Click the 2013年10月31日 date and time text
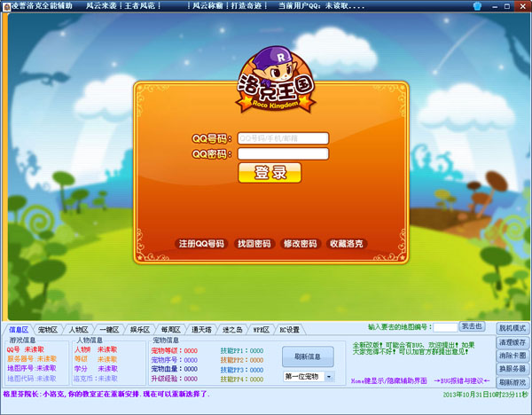Image resolution: width=532 pixels, height=415 pixels. coord(486,395)
